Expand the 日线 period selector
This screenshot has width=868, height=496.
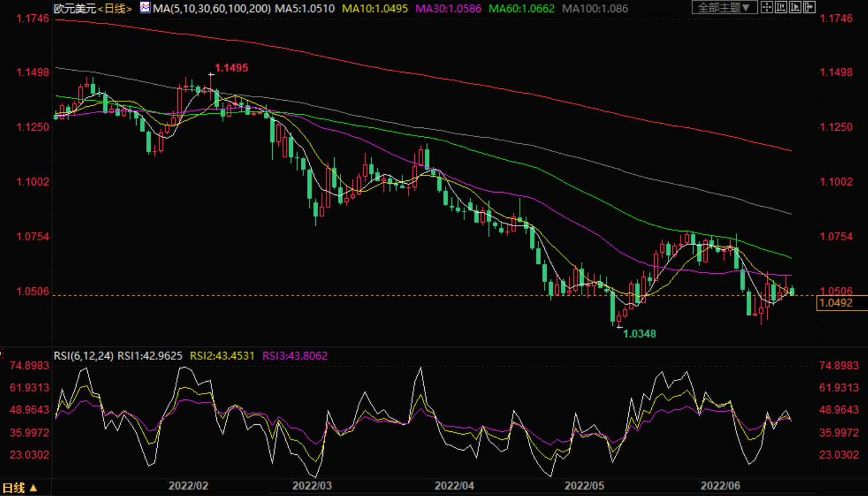(x=19, y=488)
